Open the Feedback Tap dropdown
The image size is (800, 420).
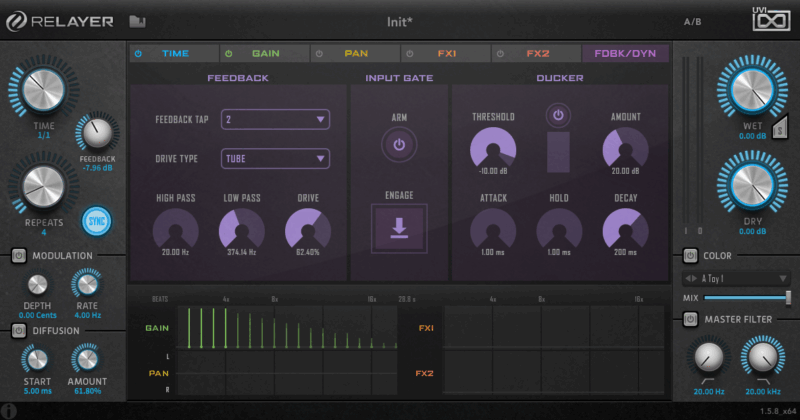click(276, 120)
